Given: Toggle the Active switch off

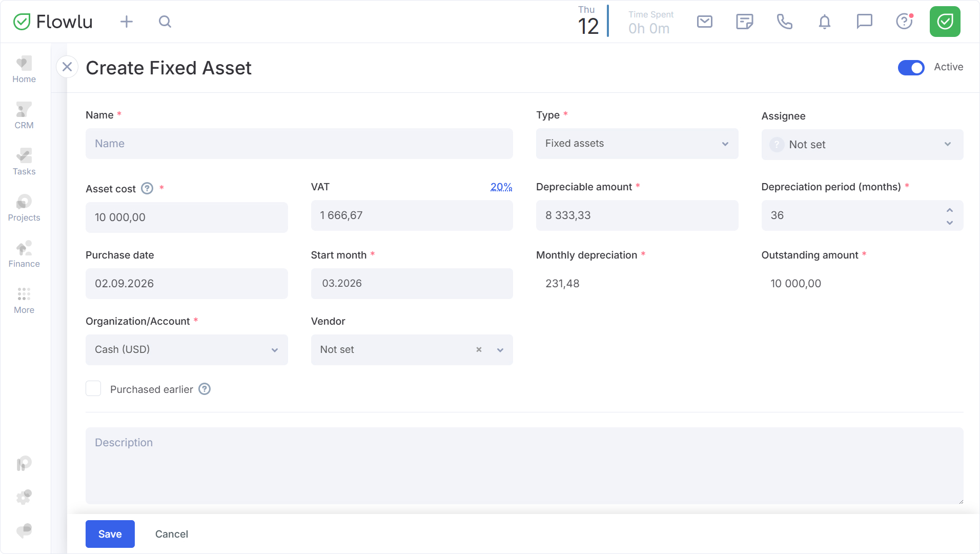Looking at the screenshot, I should coord(911,68).
